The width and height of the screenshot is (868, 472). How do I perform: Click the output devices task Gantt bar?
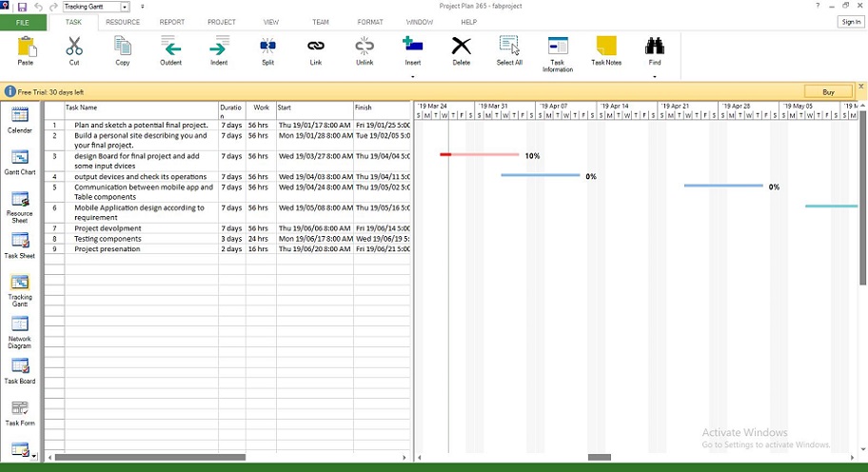[541, 175]
